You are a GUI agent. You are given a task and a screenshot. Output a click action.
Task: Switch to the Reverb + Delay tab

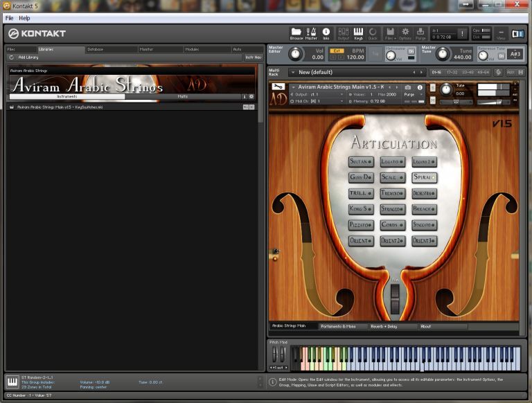[392, 326]
